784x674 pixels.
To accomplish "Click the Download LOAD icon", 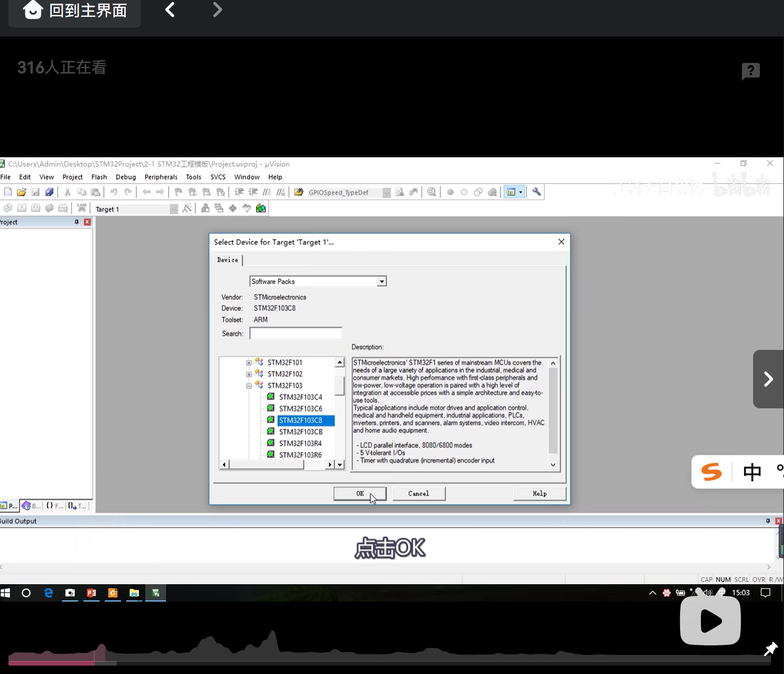I will [82, 208].
